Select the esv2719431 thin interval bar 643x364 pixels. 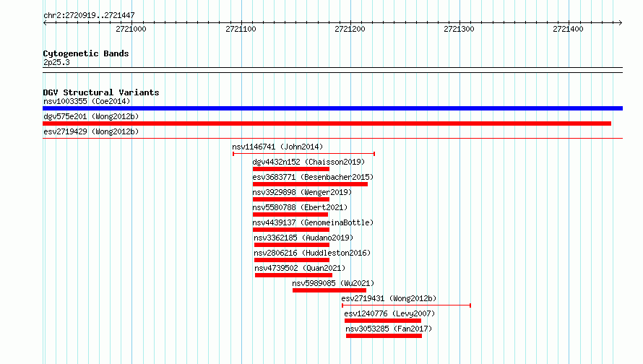(406, 305)
